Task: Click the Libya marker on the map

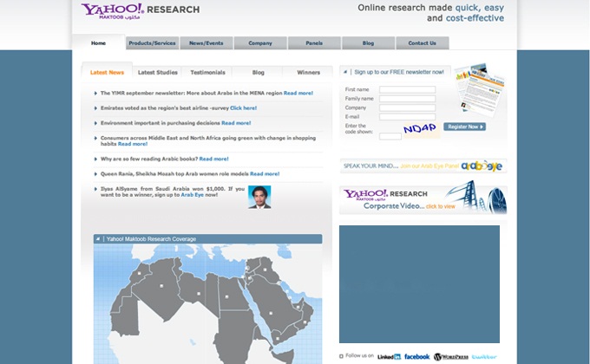Action: pos(199,294)
